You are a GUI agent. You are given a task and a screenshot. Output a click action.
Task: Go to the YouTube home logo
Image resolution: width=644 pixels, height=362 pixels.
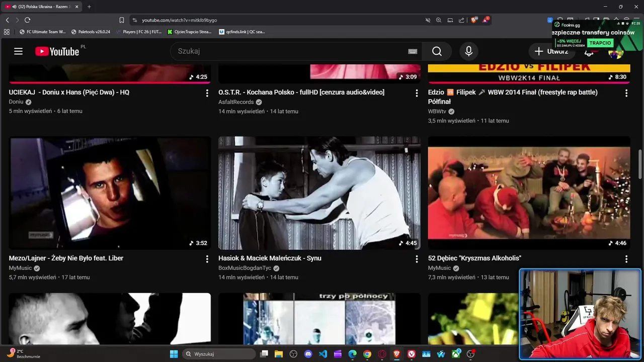pyautogui.click(x=57, y=51)
